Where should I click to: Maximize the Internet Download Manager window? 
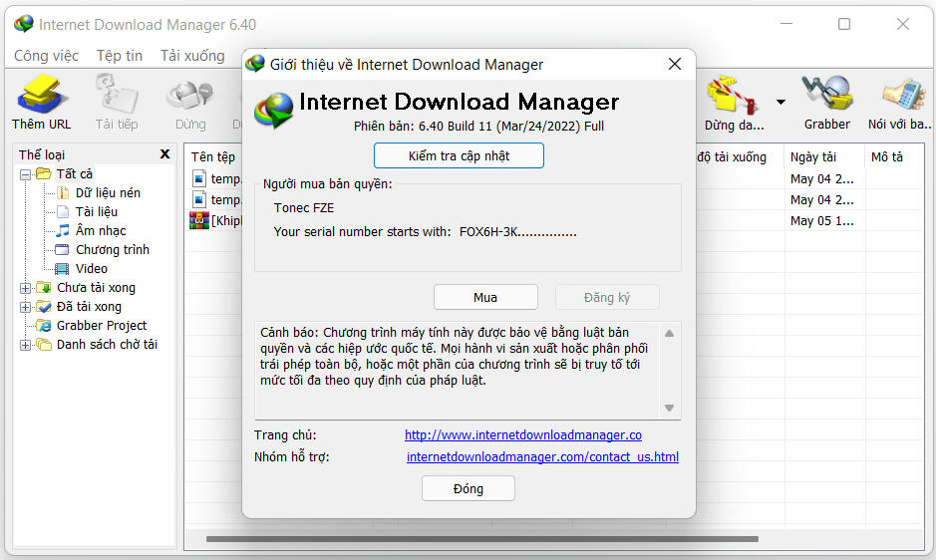click(x=844, y=24)
